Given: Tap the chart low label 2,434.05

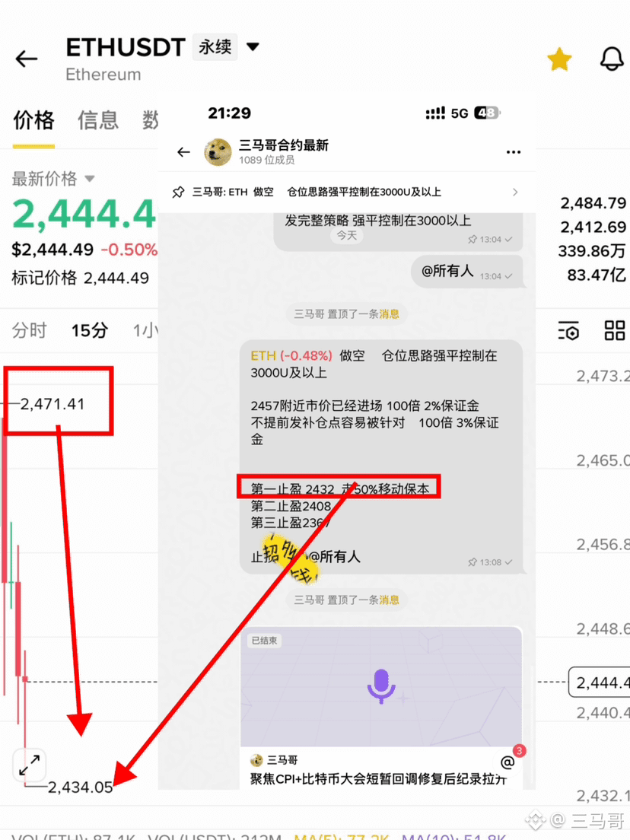Looking at the screenshot, I should point(81,787).
